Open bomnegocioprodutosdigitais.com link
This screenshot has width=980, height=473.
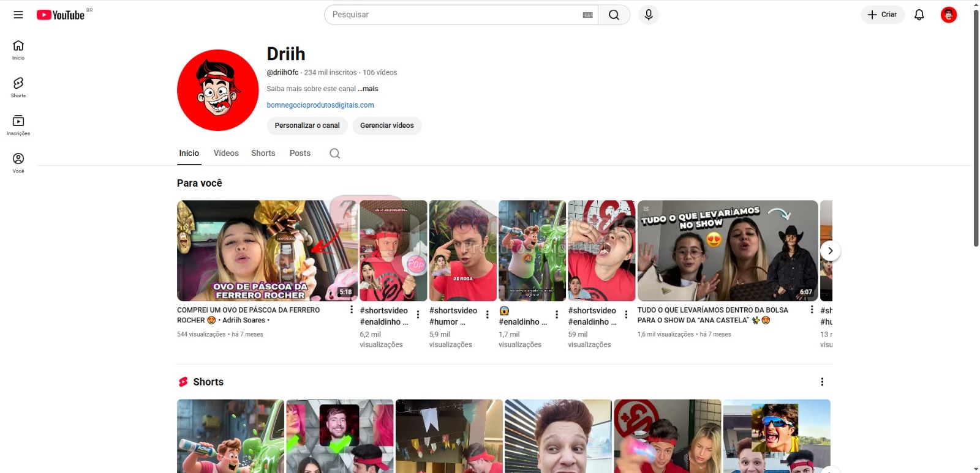pos(320,105)
